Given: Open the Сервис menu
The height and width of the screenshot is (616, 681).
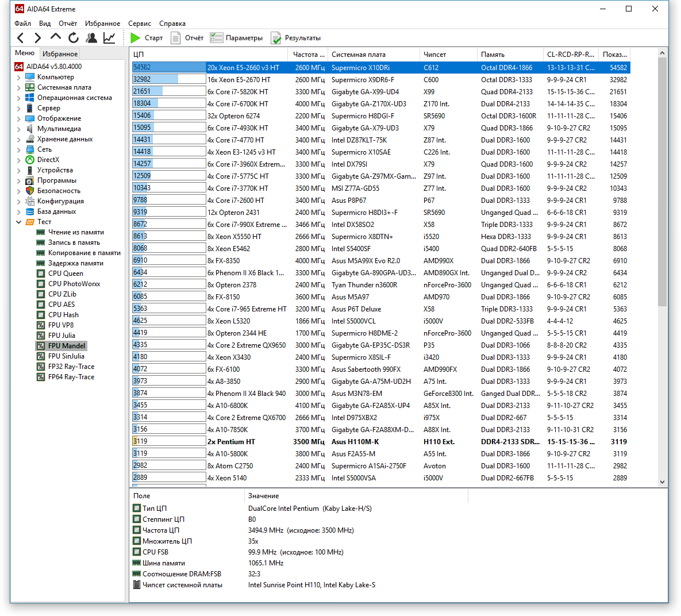Looking at the screenshot, I should pyautogui.click(x=140, y=24).
